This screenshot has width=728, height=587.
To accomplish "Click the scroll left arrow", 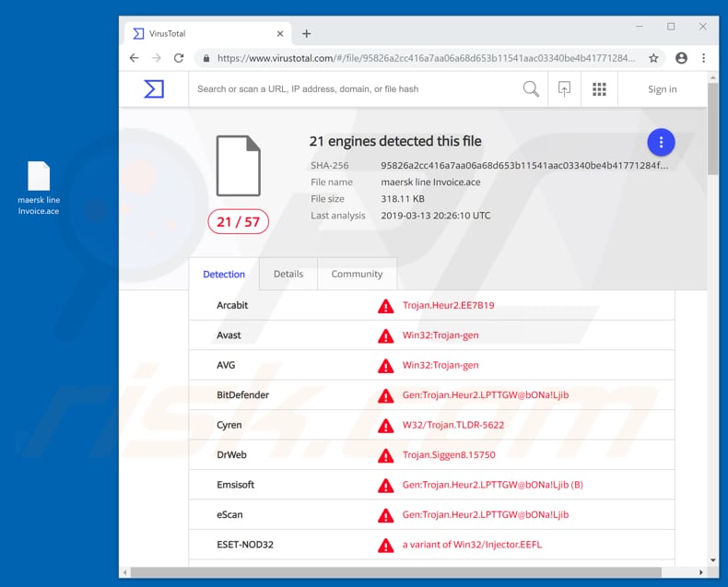I will click(x=124, y=572).
